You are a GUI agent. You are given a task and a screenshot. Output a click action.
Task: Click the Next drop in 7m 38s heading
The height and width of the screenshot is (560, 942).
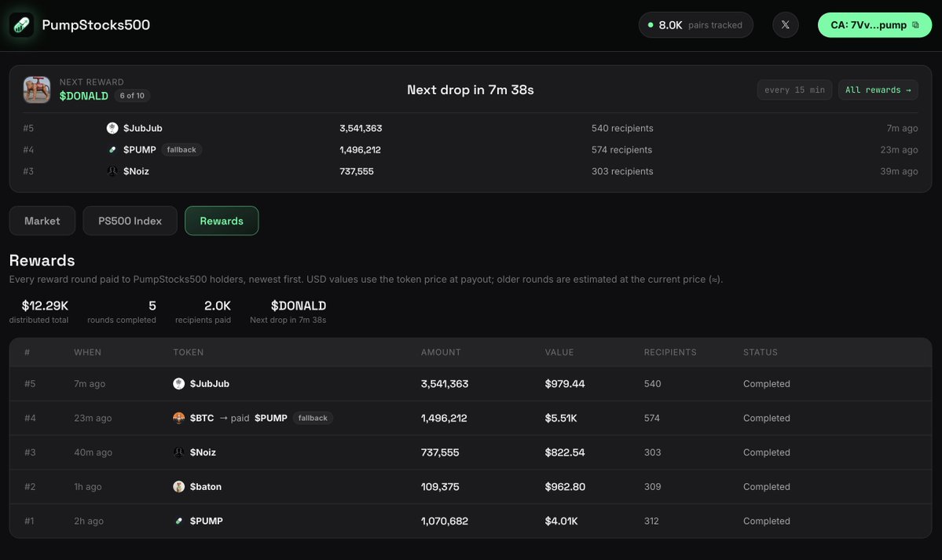(471, 90)
